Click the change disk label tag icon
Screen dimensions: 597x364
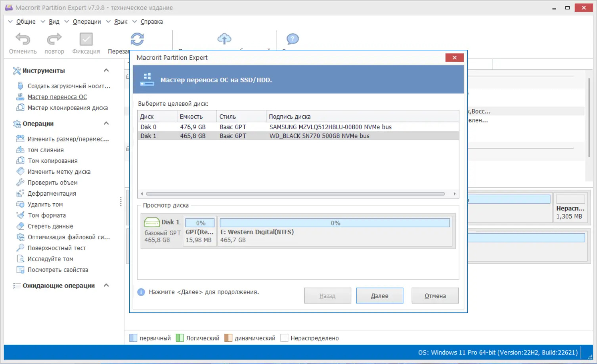pos(20,172)
